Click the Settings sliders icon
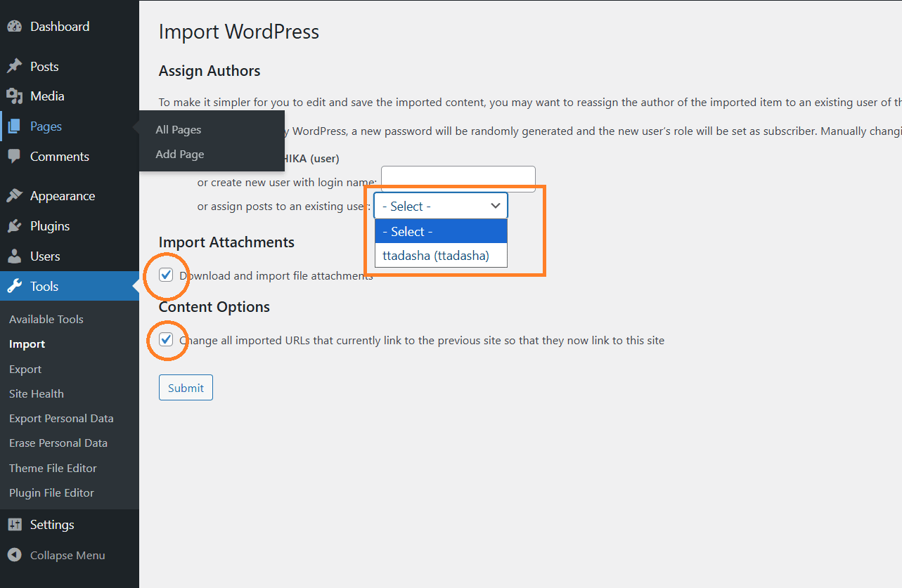 [15, 525]
